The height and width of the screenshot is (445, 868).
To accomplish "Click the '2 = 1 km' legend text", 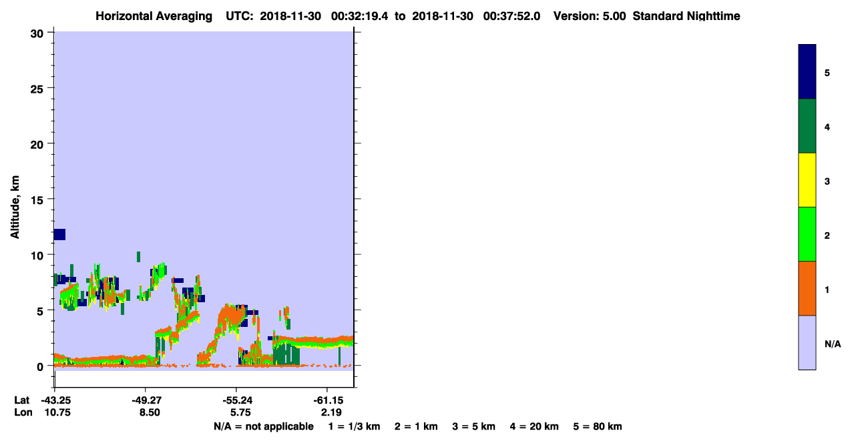I will (x=416, y=426).
